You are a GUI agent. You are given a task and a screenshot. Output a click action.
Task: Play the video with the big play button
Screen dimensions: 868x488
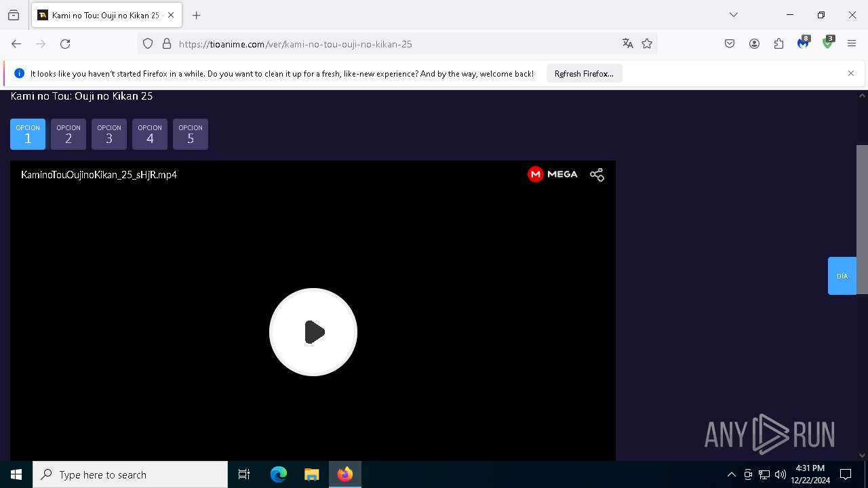point(313,332)
